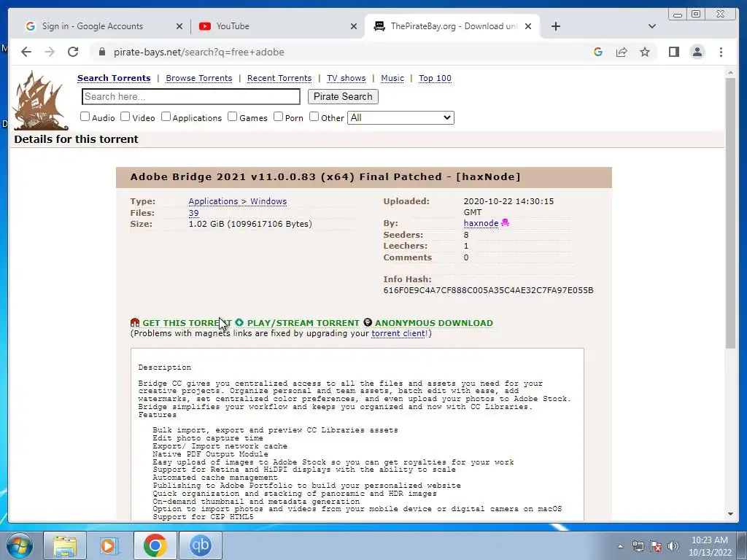Open the 39 files list link

coord(193,213)
